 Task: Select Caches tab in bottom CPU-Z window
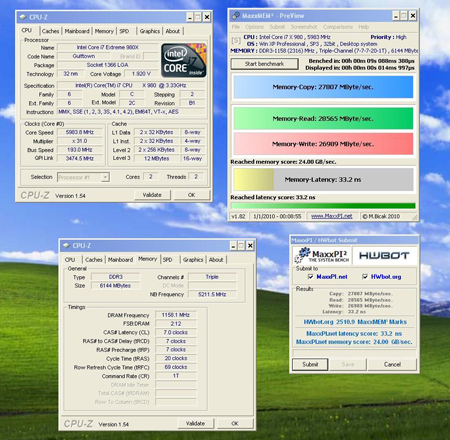[x=94, y=260]
